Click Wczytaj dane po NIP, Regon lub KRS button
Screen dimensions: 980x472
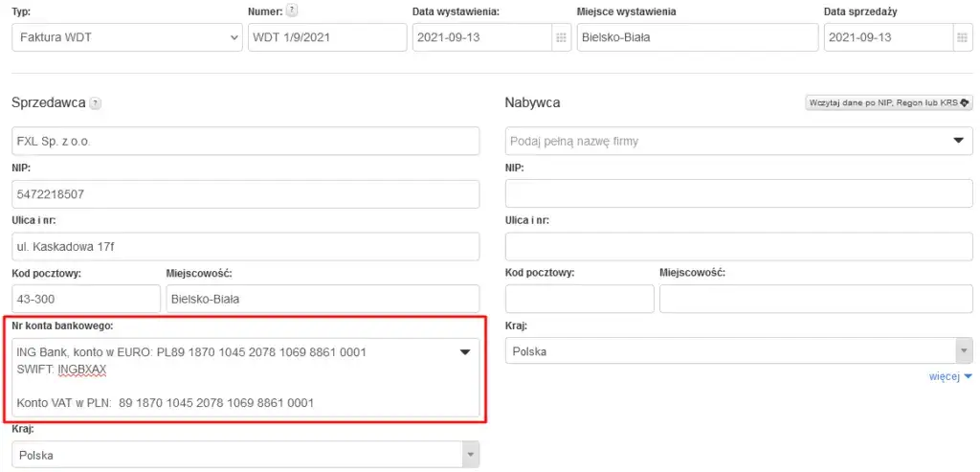click(889, 103)
